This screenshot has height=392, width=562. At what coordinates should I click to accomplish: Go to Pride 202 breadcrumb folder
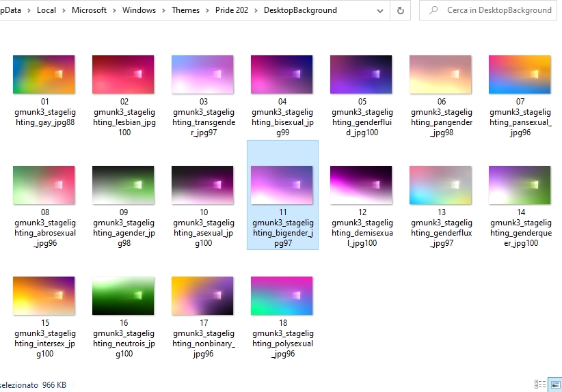[232, 10]
